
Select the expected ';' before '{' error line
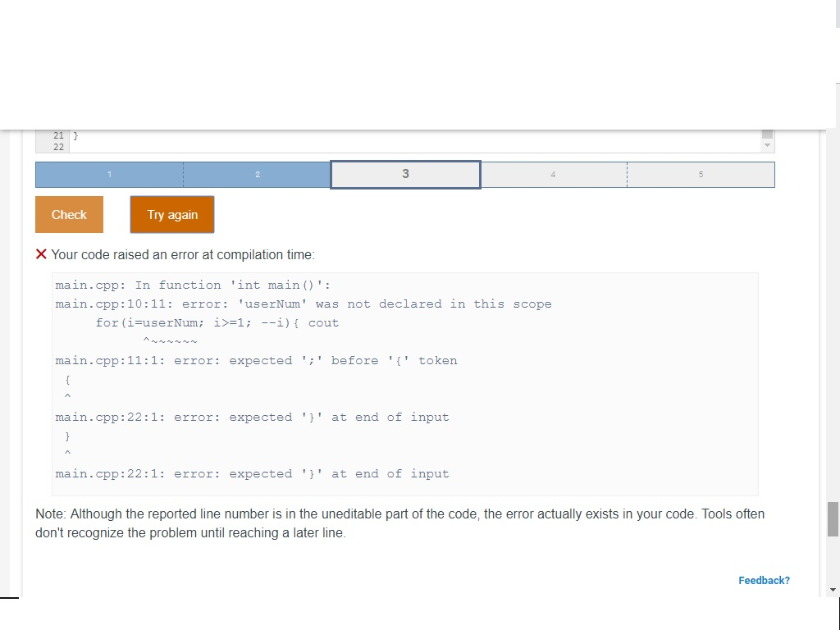pos(256,360)
